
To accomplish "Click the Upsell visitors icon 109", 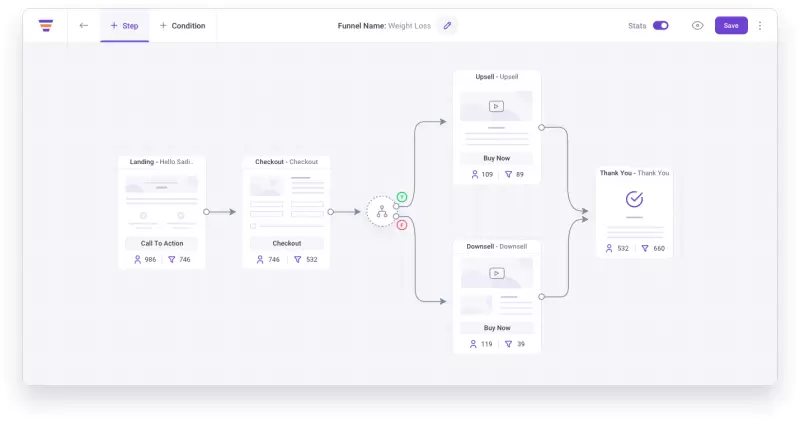I will tap(474, 174).
